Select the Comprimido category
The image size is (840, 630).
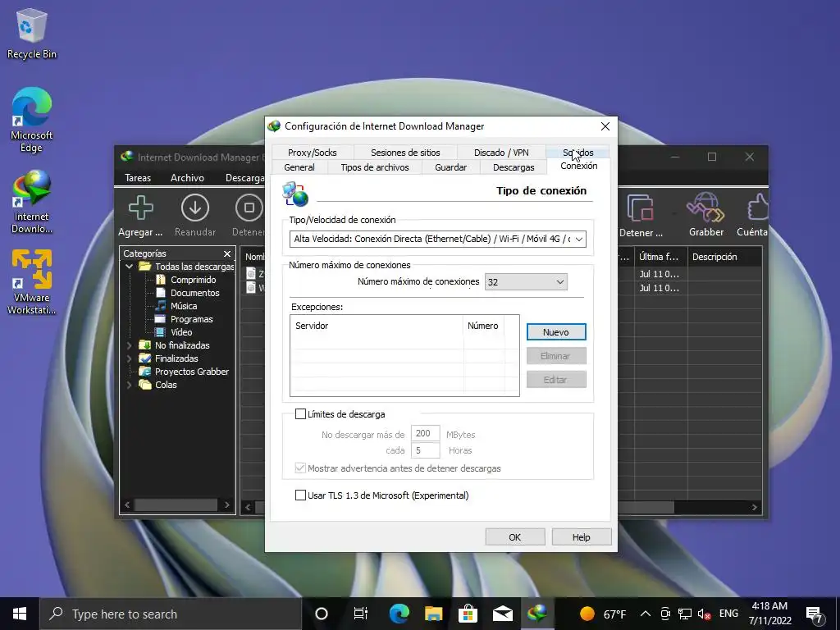pos(193,280)
